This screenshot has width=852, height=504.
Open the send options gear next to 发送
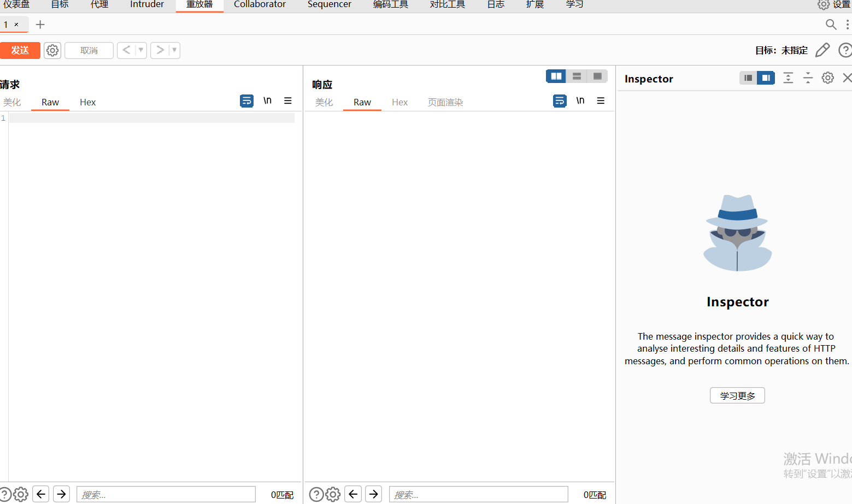(x=52, y=50)
